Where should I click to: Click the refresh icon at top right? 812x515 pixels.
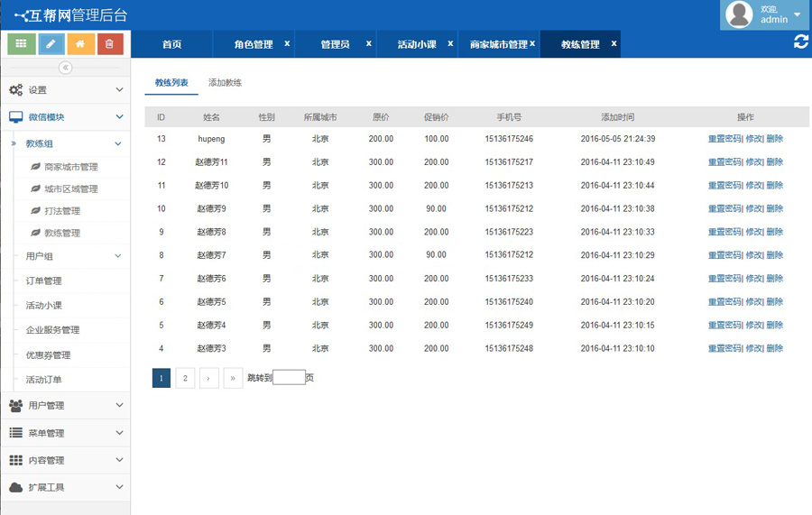[x=800, y=42]
